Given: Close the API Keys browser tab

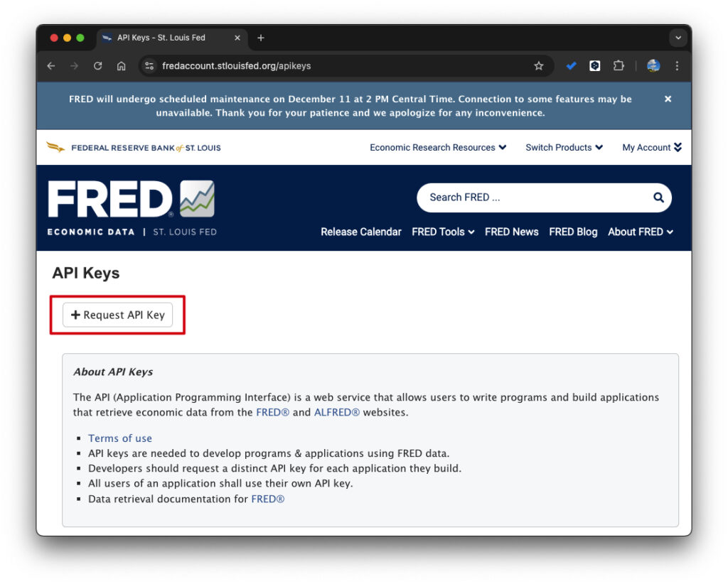Looking at the screenshot, I should click(237, 38).
